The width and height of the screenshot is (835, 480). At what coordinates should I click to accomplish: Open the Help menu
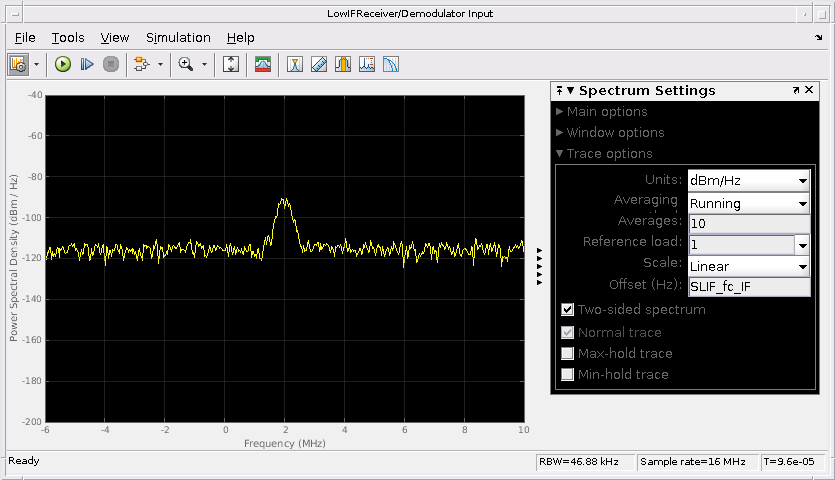[241, 38]
